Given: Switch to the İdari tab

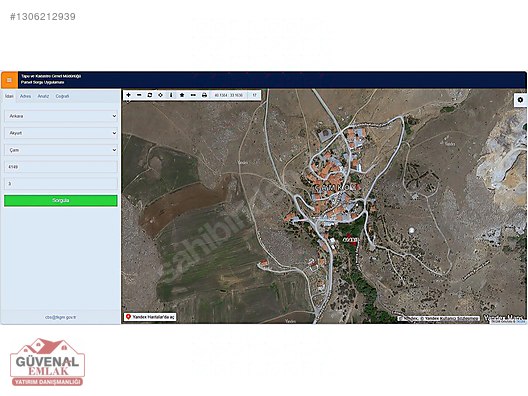Looking at the screenshot, I should (x=9, y=96).
